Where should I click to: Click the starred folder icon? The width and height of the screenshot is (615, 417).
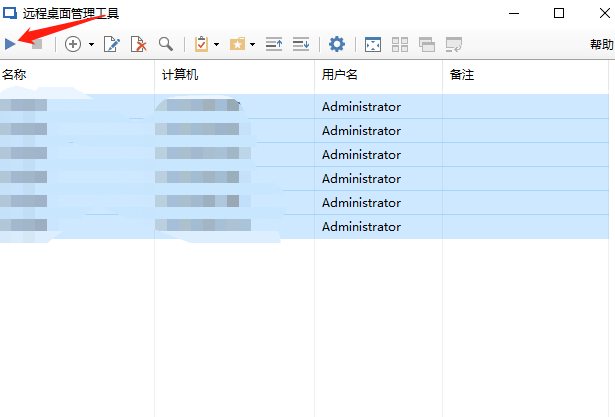tap(237, 44)
